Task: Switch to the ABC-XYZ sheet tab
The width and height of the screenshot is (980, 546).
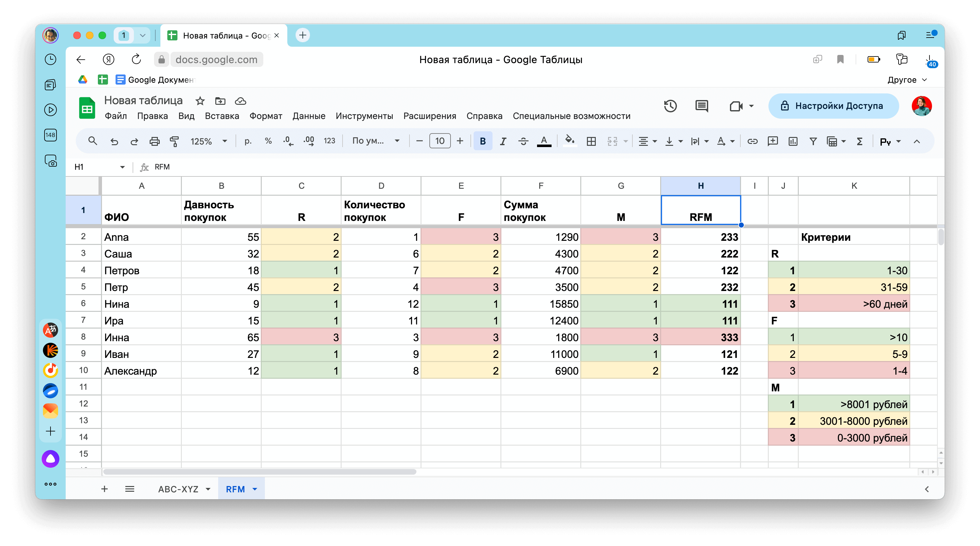Action: click(x=178, y=489)
